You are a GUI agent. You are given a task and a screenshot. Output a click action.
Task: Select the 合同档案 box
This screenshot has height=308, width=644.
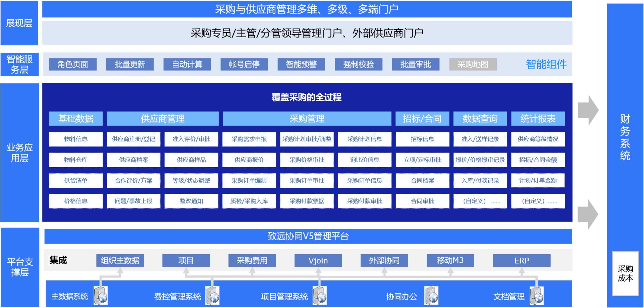click(x=422, y=180)
